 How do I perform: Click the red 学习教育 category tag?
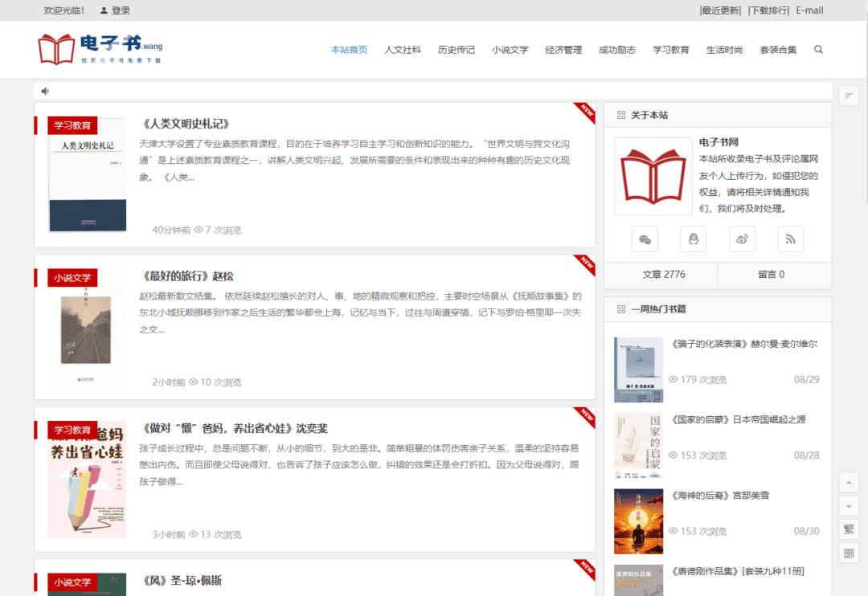pos(72,125)
